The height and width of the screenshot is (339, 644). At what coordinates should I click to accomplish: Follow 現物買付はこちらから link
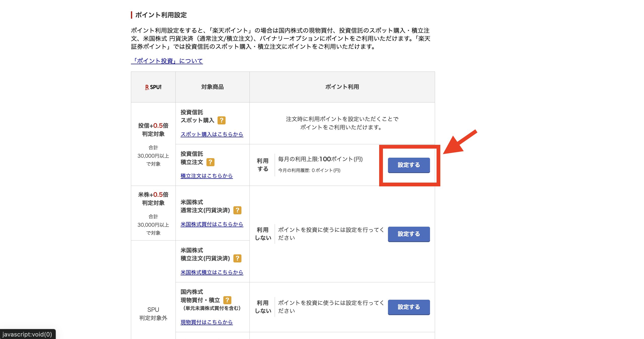(x=206, y=322)
